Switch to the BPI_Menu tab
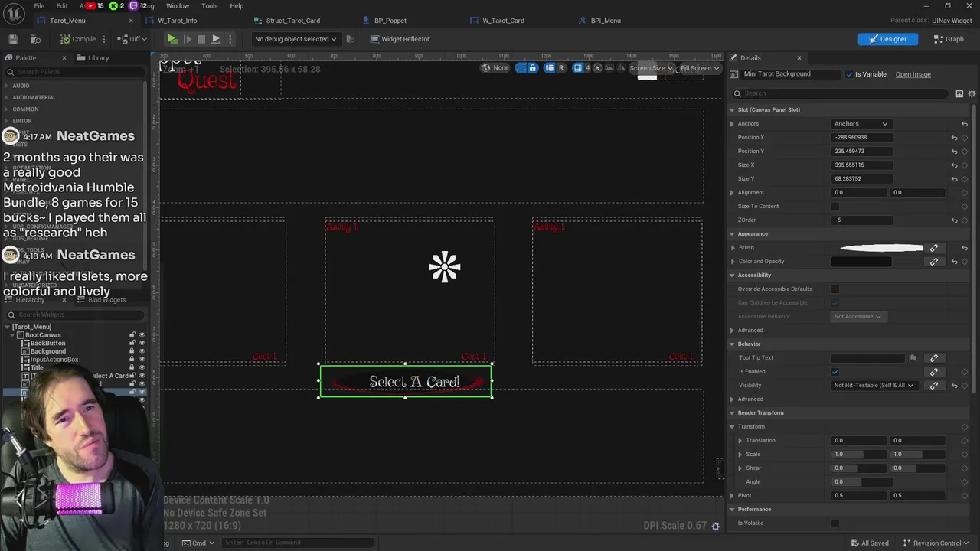The image size is (980, 551). [x=606, y=21]
